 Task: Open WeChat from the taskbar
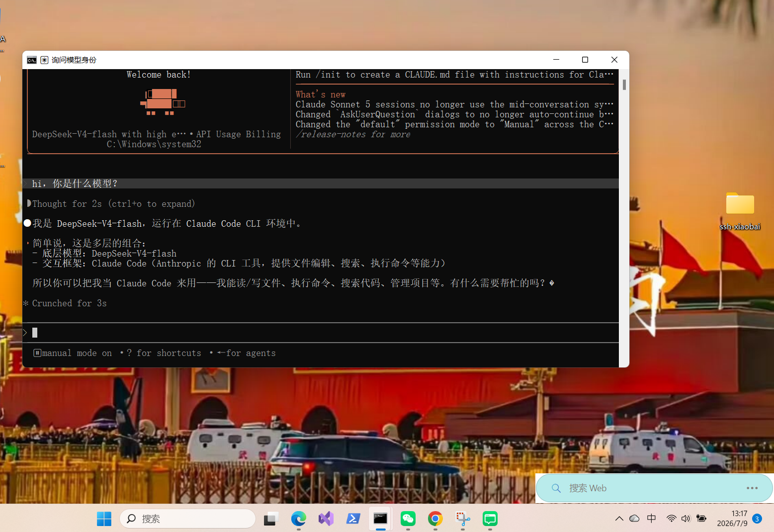point(408,519)
